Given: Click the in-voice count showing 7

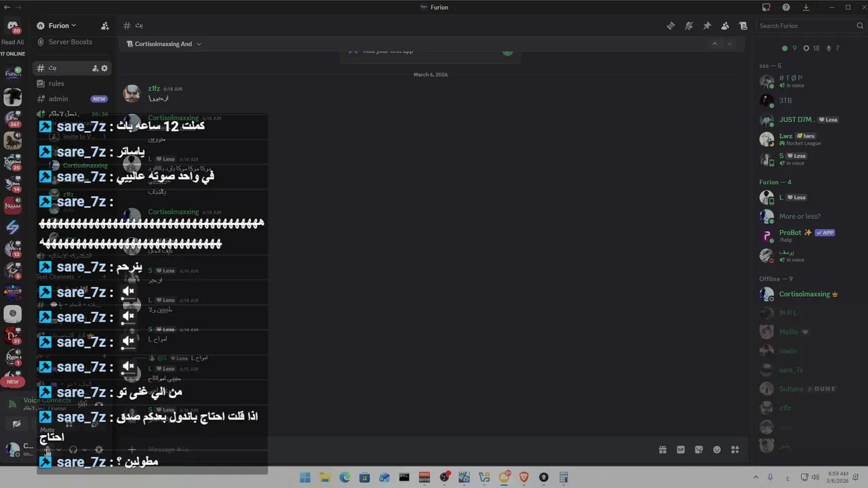Looking at the screenshot, I should click(x=833, y=48).
